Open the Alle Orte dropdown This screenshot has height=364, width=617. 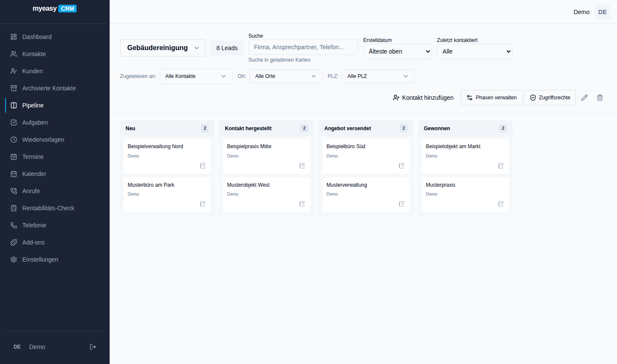pos(286,76)
